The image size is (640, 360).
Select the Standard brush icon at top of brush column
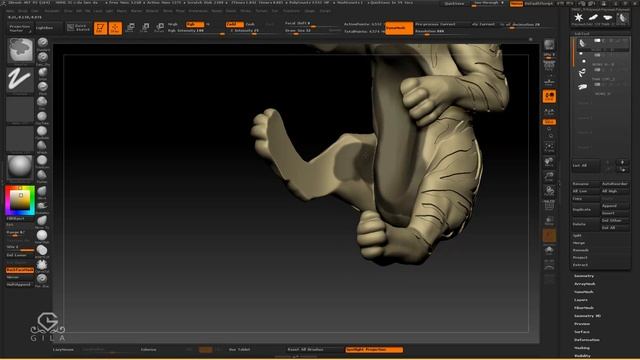pyautogui.click(x=42, y=43)
